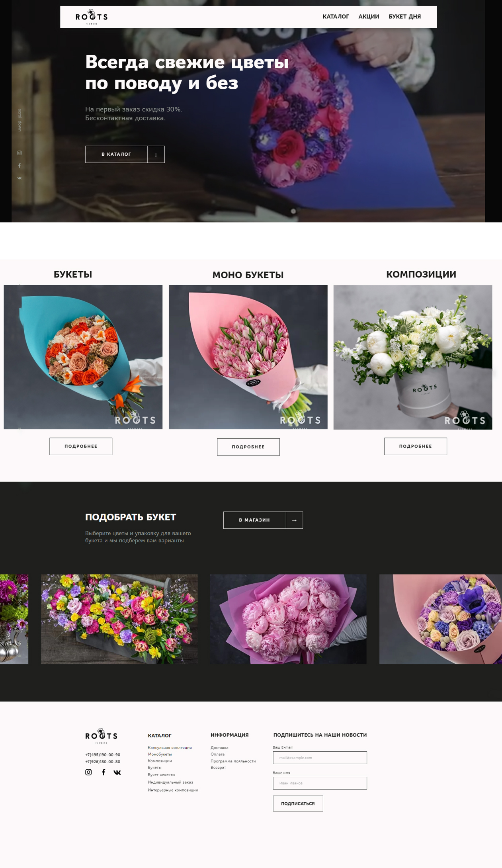Select the pink peonies carousel image
The height and width of the screenshot is (868, 502).
pos(288,619)
